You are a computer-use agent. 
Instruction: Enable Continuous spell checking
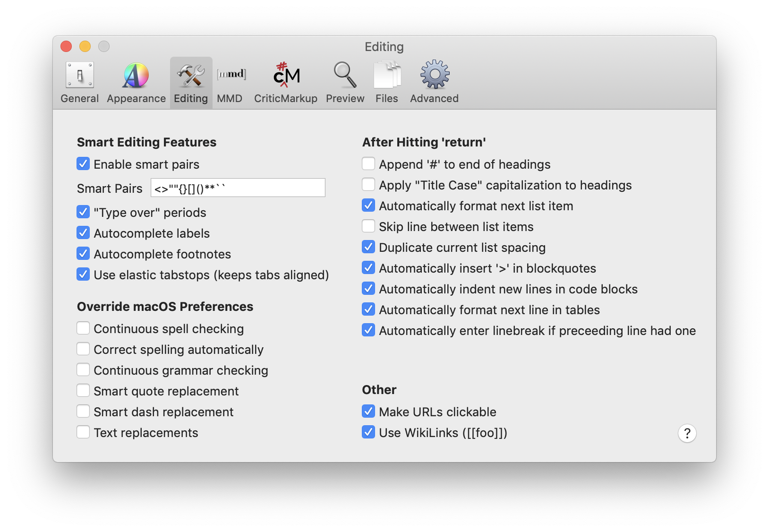pos(83,328)
